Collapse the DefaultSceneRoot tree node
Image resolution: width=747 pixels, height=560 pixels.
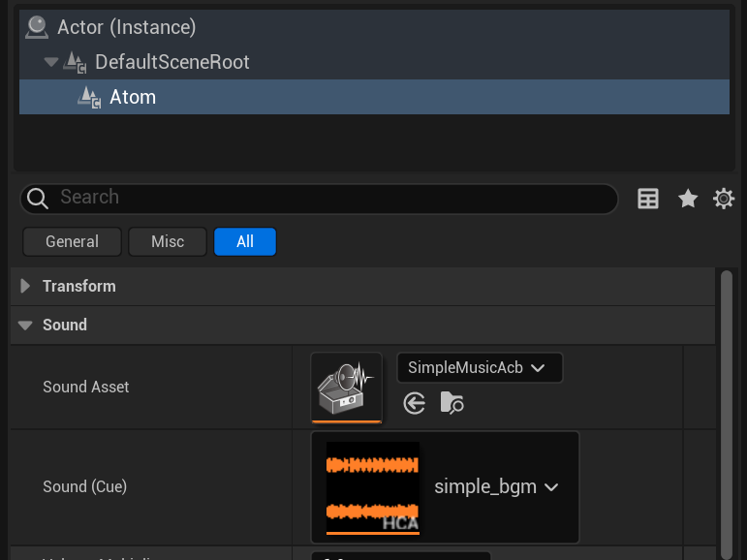(51, 62)
